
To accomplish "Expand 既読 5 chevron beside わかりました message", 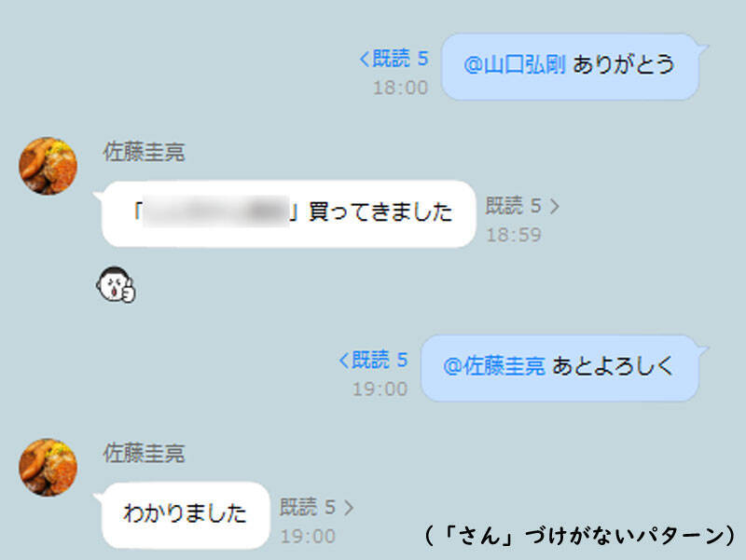I will click(348, 507).
